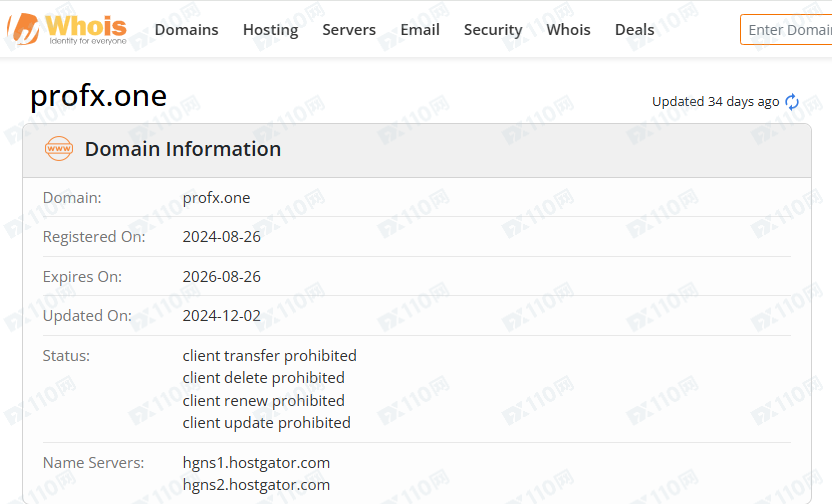Image resolution: width=832 pixels, height=504 pixels.
Task: Select Security in the navigation bar
Action: (493, 30)
